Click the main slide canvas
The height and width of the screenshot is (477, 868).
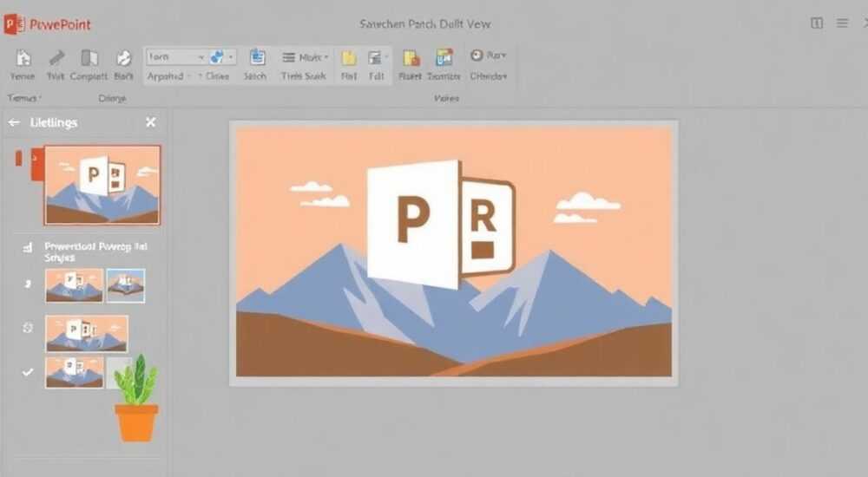point(454,252)
